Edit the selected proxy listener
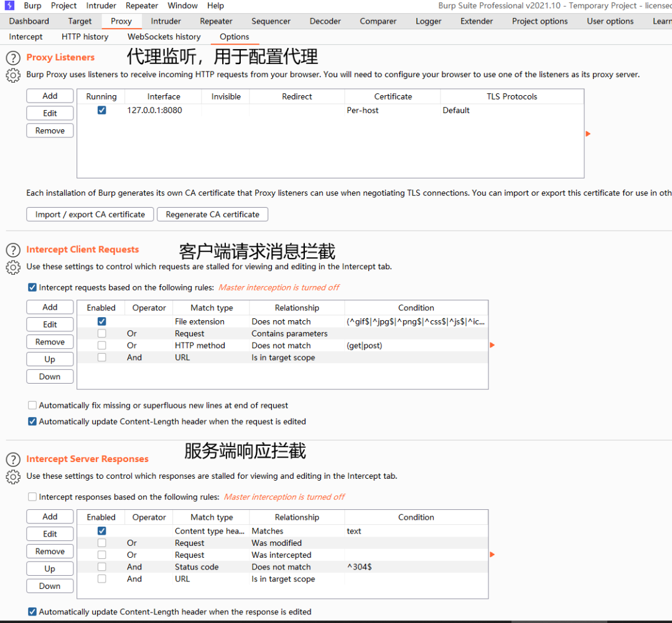Viewport: 672px width, 623px height. [50, 113]
